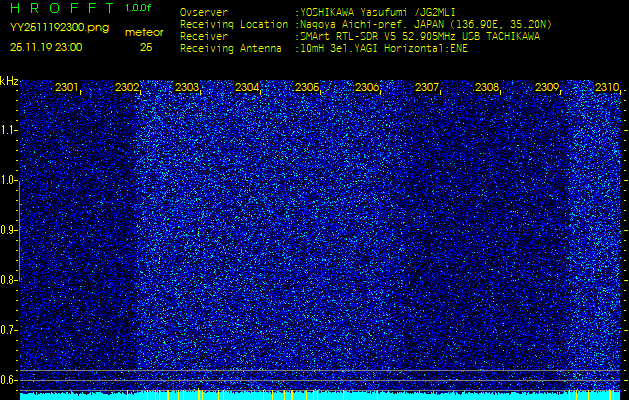Click the 0.7 kHz frequency tick label

[x=8, y=330]
